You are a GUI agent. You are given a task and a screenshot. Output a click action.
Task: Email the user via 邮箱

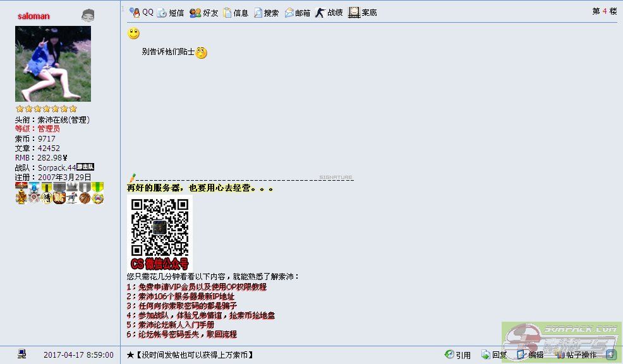(297, 13)
